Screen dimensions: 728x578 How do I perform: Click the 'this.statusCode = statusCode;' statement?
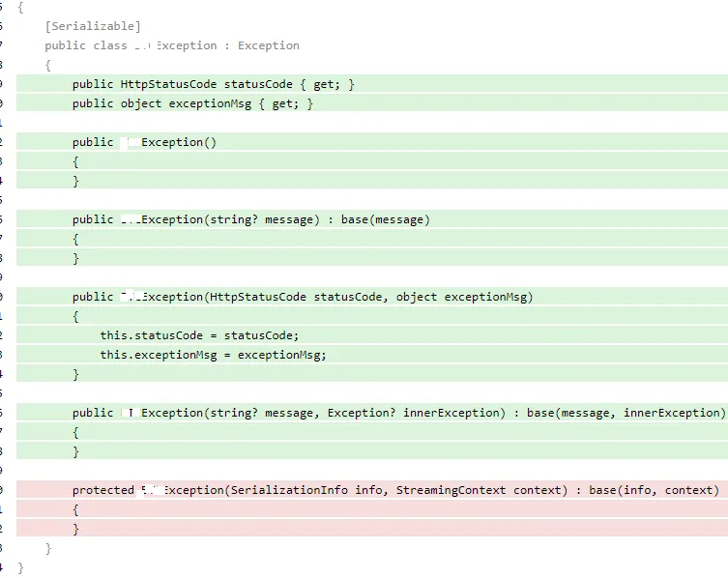pos(199,335)
